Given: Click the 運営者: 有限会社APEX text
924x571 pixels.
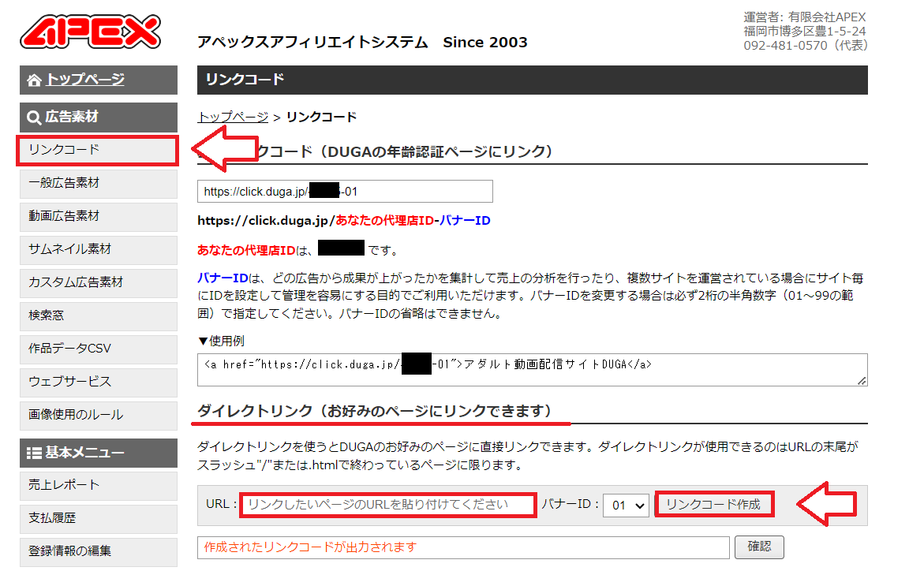Looking at the screenshot, I should [805, 17].
